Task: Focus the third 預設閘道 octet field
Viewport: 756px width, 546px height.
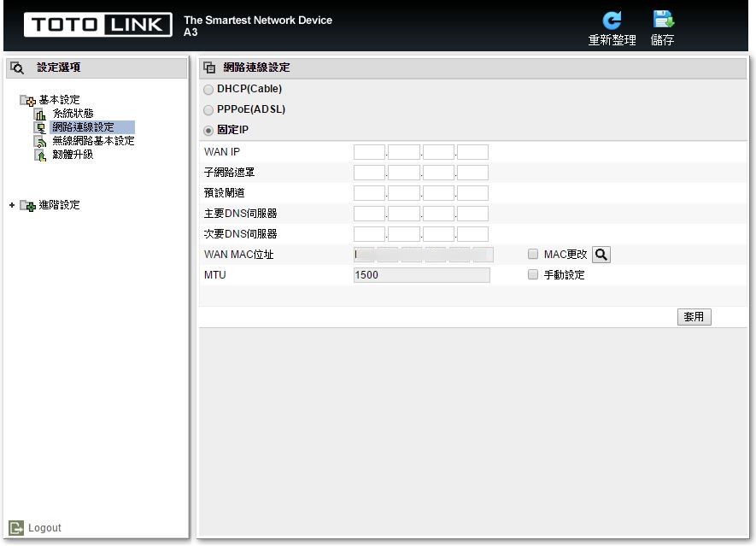Action: (x=438, y=193)
